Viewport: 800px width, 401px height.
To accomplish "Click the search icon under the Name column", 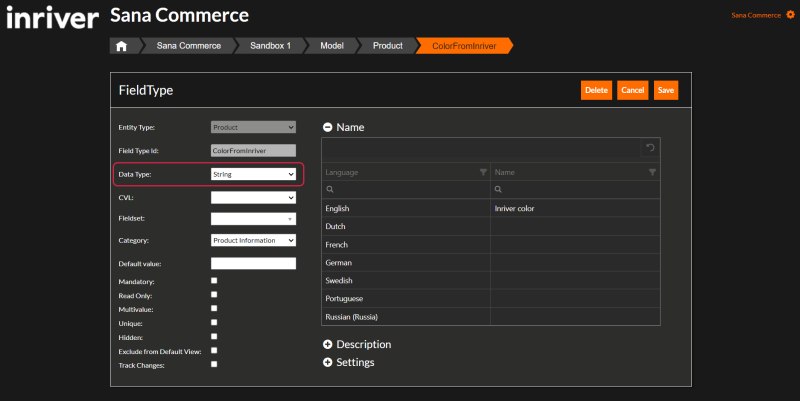I will 498,189.
